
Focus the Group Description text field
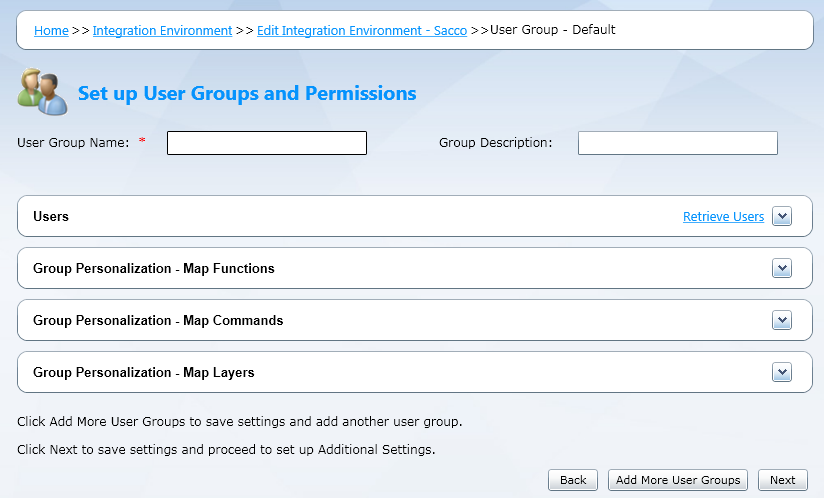pyautogui.click(x=677, y=143)
